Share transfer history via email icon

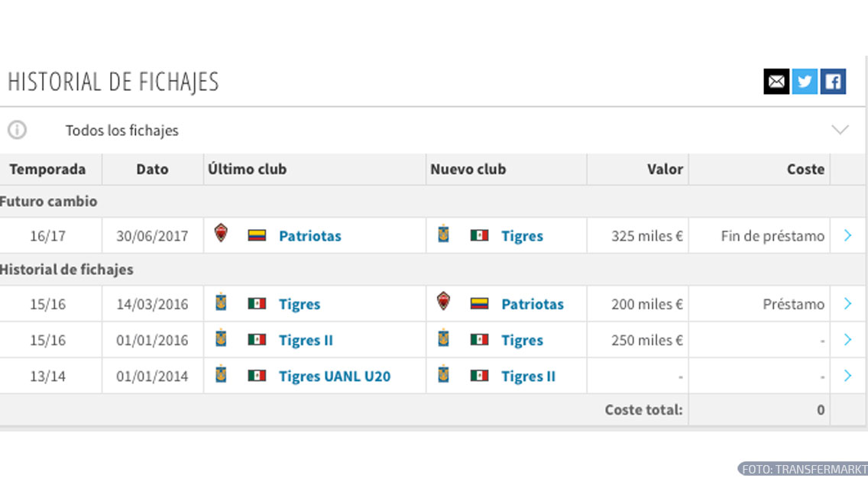pyautogui.click(x=776, y=81)
